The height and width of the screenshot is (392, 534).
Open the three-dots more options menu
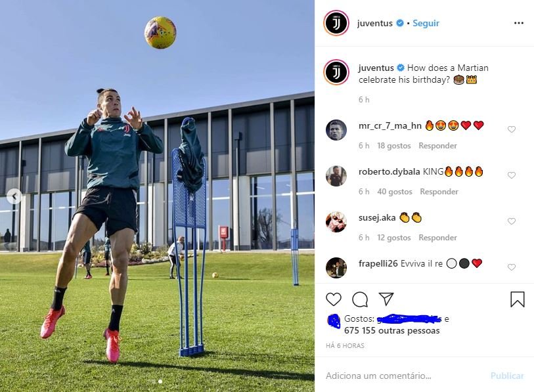[519, 23]
